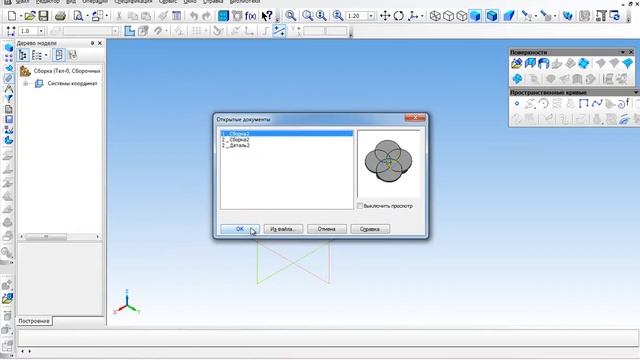640x360 pixels.
Task: Click the view orientation axes icon
Action: point(413,16)
